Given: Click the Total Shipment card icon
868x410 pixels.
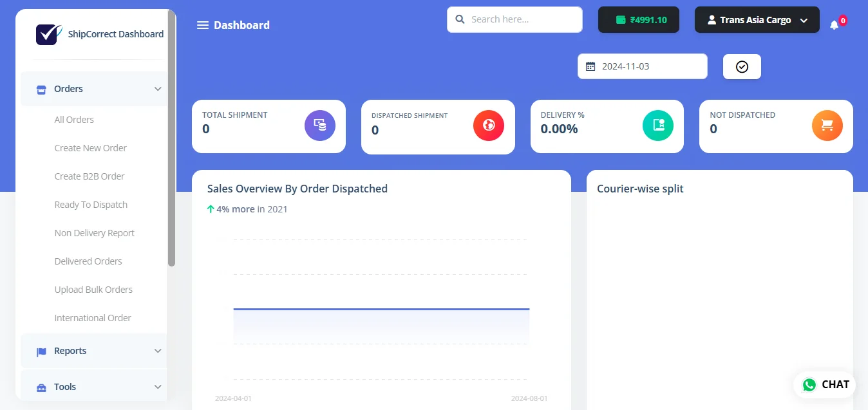Looking at the screenshot, I should 320,126.
